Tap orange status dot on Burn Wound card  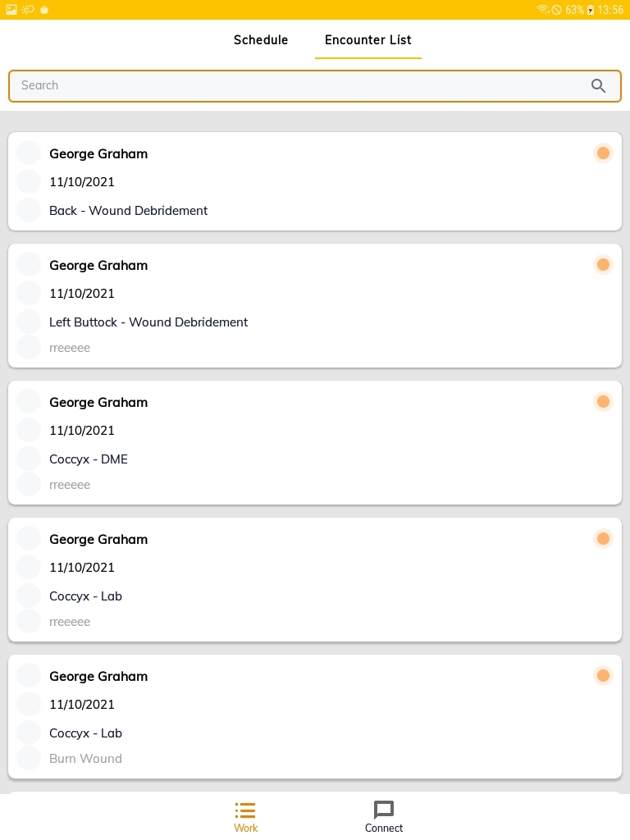click(603, 676)
